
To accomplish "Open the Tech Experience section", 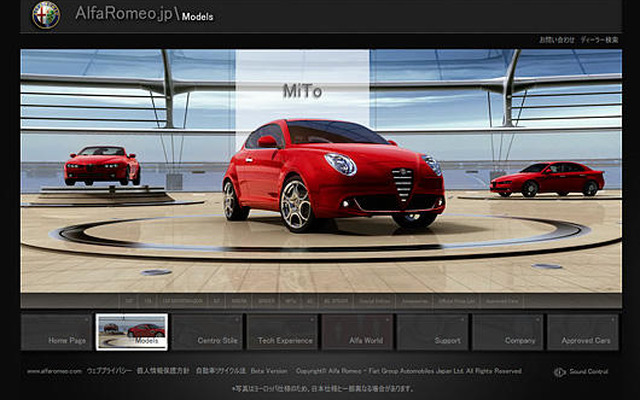I will click(x=282, y=332).
